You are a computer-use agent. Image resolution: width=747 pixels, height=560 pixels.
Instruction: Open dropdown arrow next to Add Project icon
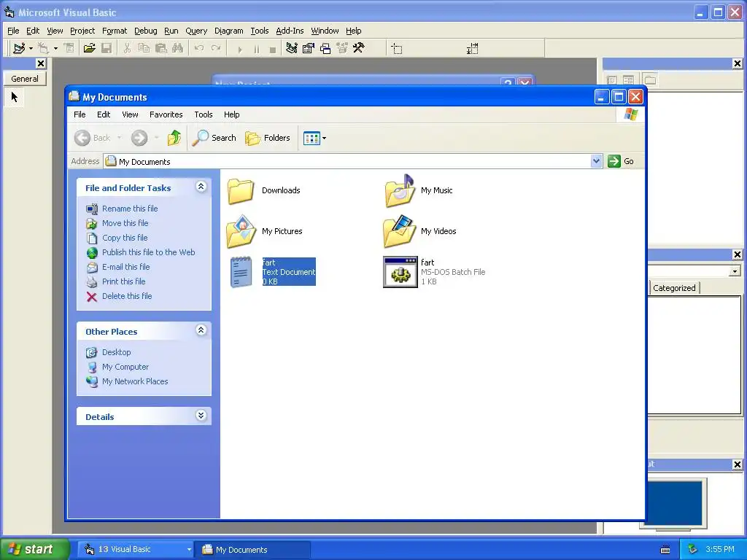(31, 48)
